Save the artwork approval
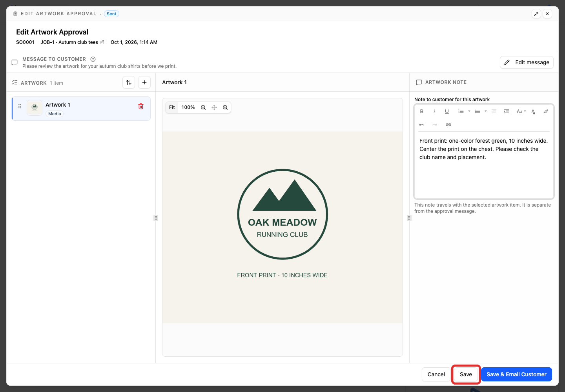The image size is (565, 392). 466,374
